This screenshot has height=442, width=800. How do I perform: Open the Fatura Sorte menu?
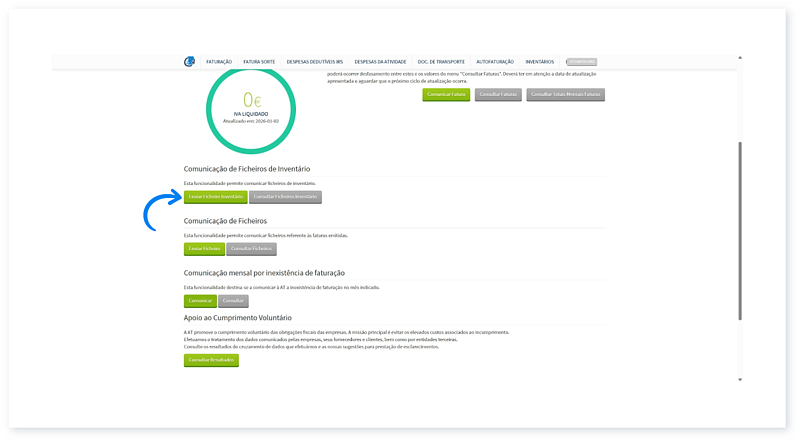(259, 62)
